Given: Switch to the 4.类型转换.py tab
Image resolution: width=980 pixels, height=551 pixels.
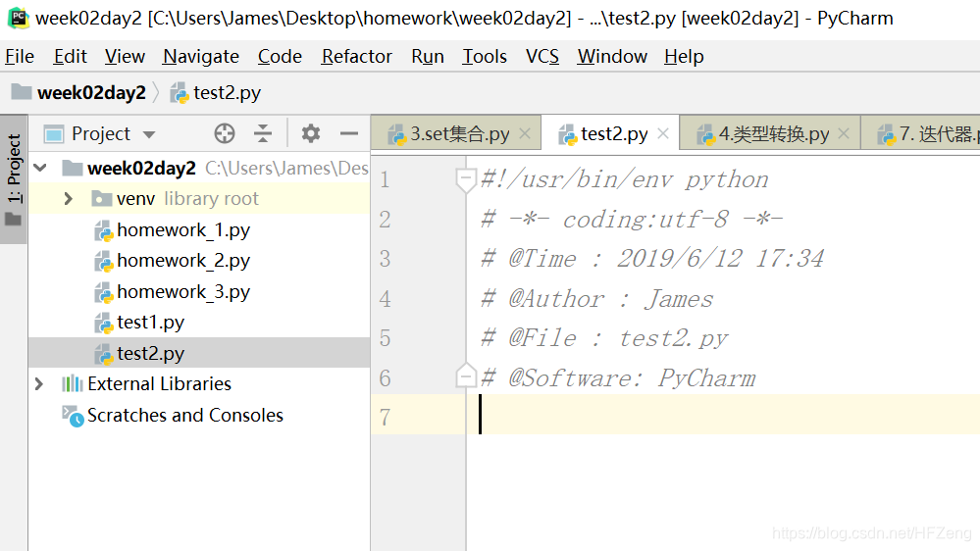Looking at the screenshot, I should click(x=770, y=133).
